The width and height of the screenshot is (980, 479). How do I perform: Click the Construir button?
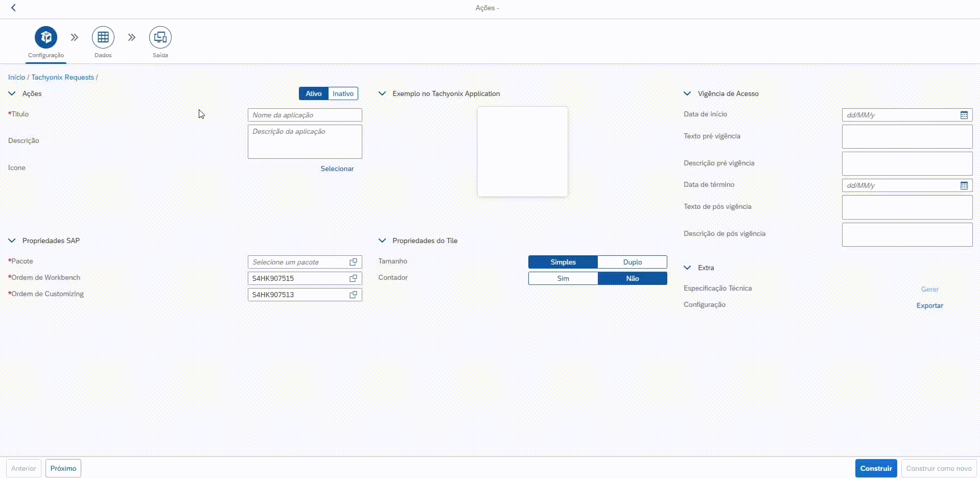(876, 468)
